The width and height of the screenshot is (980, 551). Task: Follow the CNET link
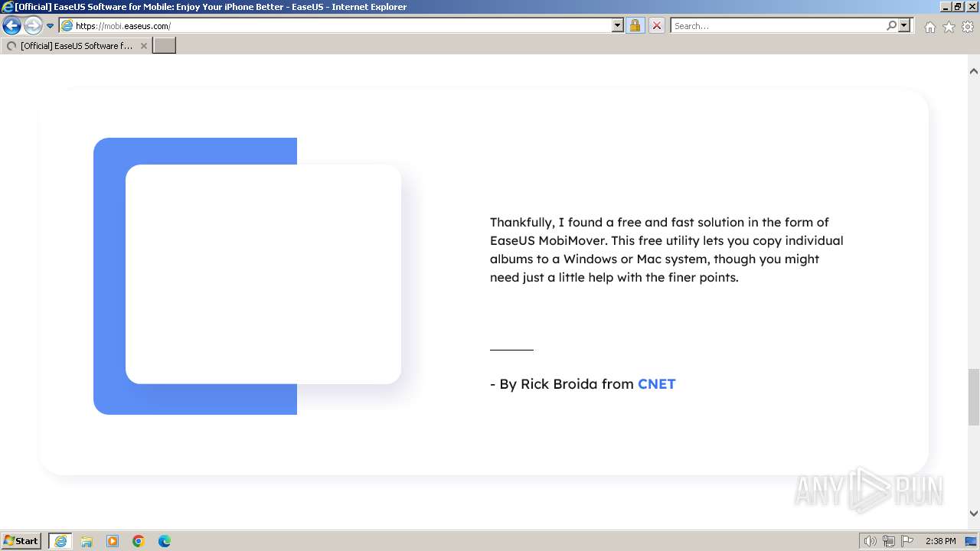pyautogui.click(x=657, y=384)
